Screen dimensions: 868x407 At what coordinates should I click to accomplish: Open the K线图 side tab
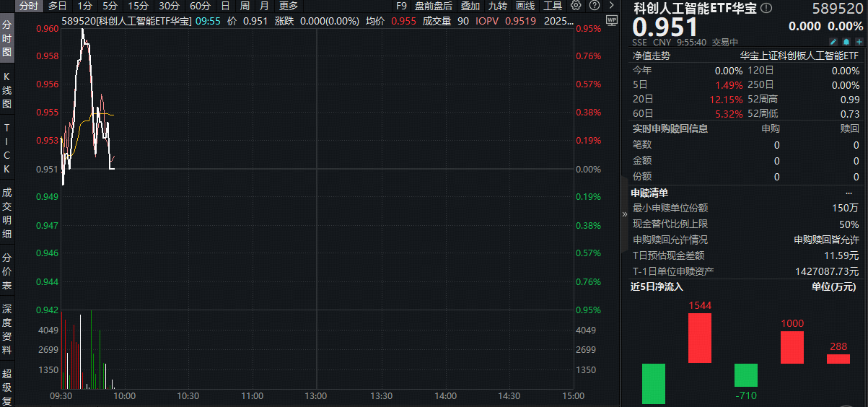(x=7, y=90)
